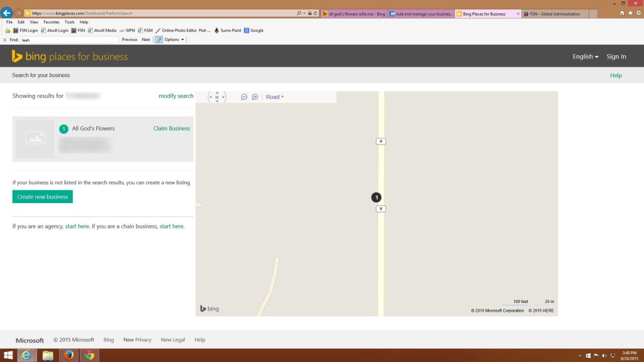644x362 pixels.
Task: Switch to the 'FSN - Global Administration' tab
Action: click(x=555, y=14)
